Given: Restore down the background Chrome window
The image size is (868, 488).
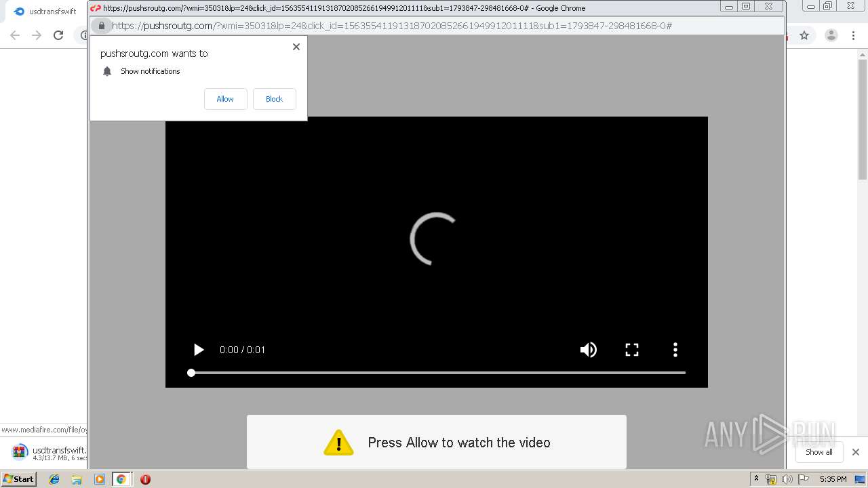Looking at the screenshot, I should (827, 6).
